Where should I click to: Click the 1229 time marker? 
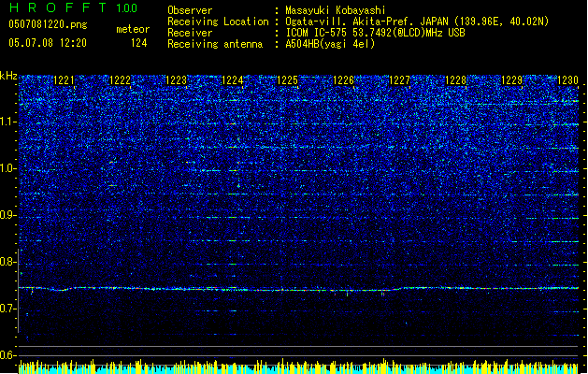[511, 80]
